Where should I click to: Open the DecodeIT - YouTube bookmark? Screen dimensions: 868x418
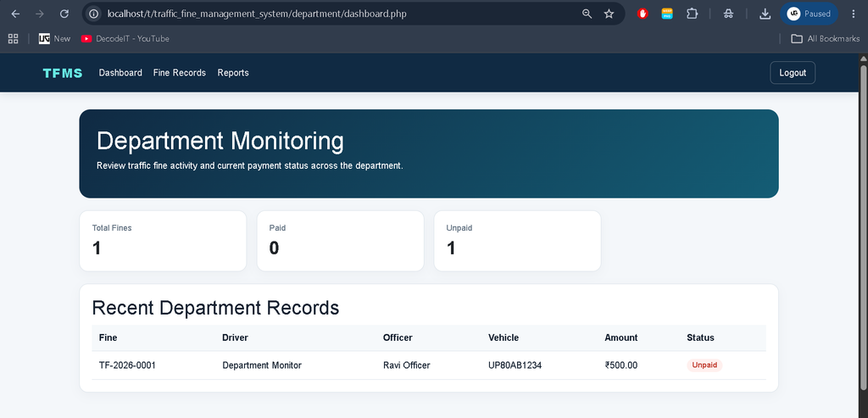click(125, 39)
